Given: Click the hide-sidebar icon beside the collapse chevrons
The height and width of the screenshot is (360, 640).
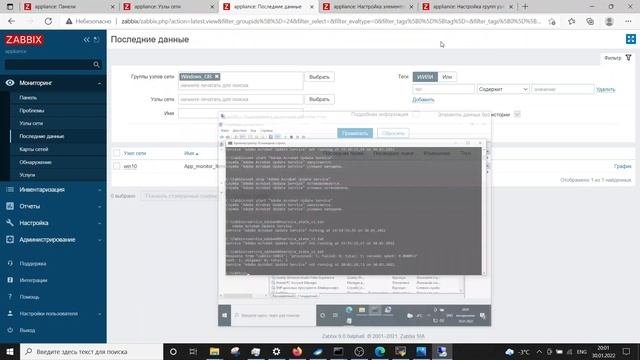Looking at the screenshot, I should [x=96, y=40].
